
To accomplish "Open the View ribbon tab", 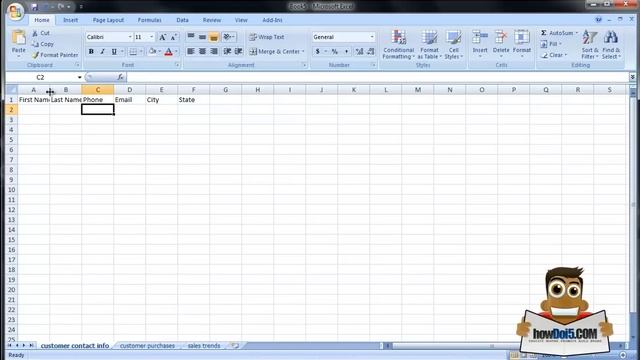I will (241, 20).
